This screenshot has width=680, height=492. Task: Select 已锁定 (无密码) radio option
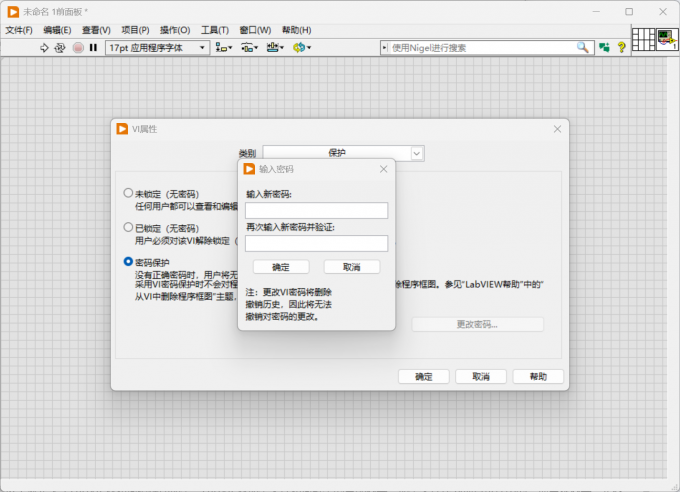128,227
